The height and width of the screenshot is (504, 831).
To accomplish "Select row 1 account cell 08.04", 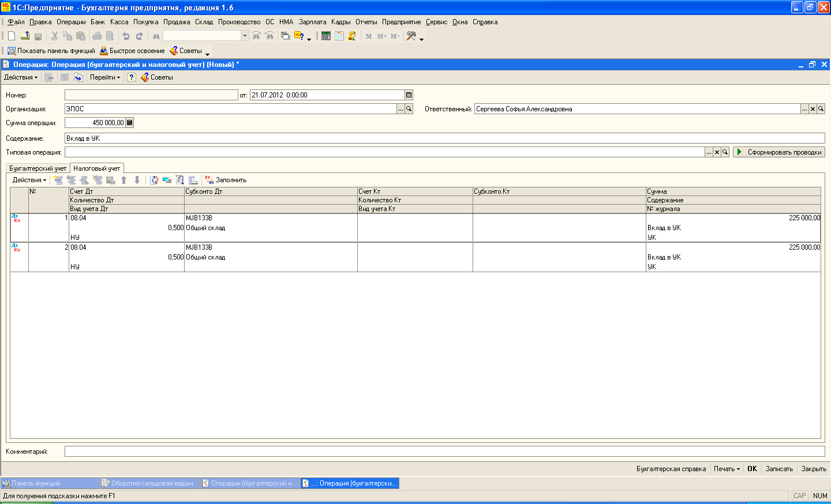I will [126, 218].
